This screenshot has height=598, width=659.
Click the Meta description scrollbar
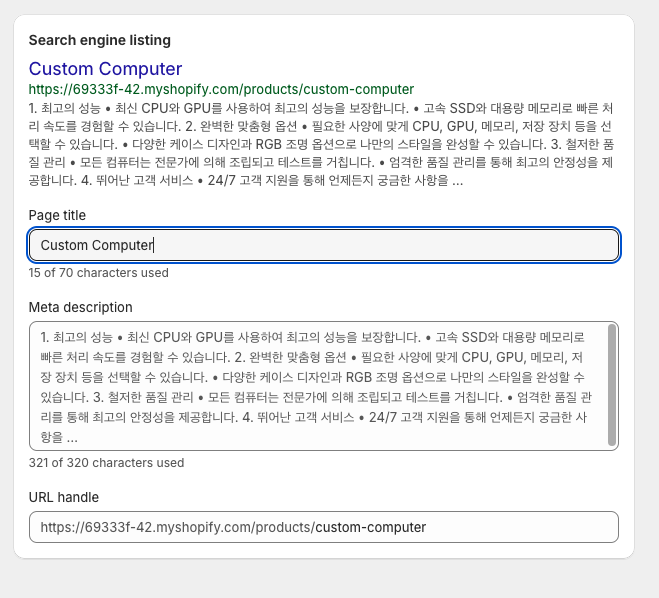coord(612,385)
